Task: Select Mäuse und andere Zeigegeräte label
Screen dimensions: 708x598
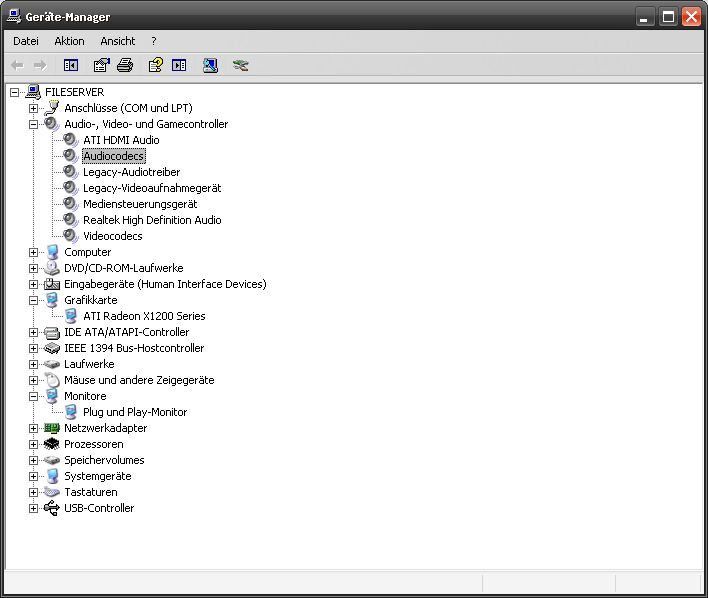Action: 139,380
